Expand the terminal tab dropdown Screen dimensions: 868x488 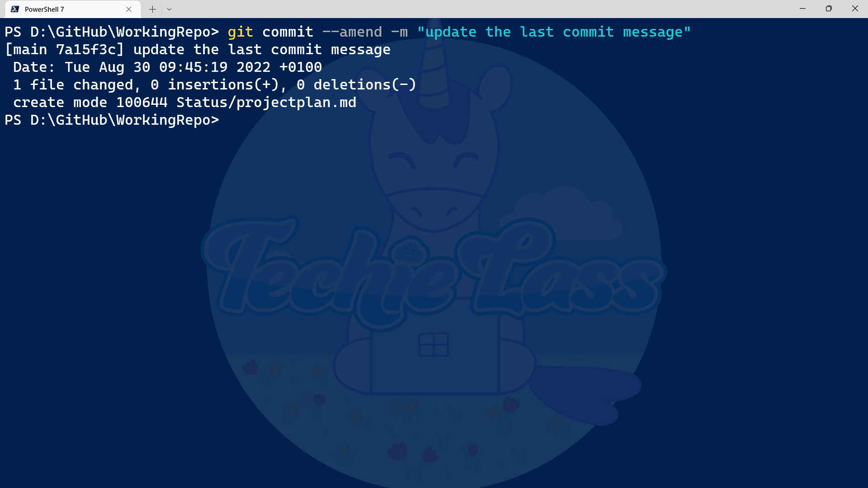click(169, 9)
